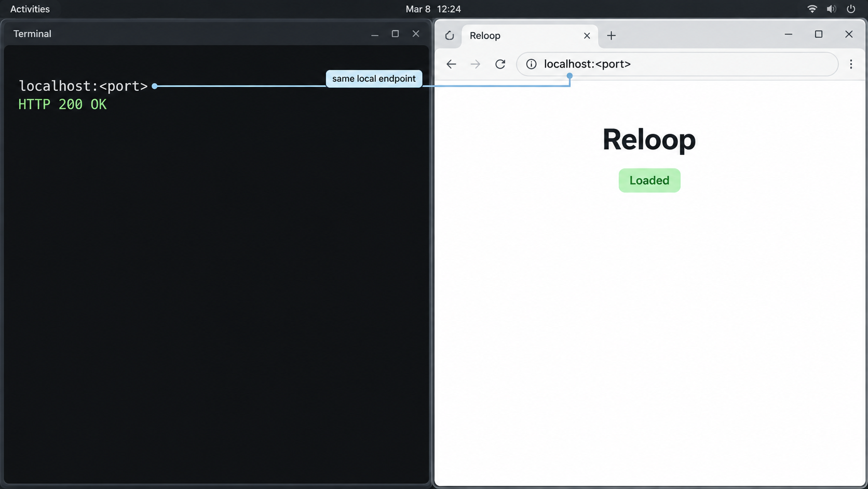Close the browser window
This screenshot has height=489, width=868.
click(x=849, y=34)
